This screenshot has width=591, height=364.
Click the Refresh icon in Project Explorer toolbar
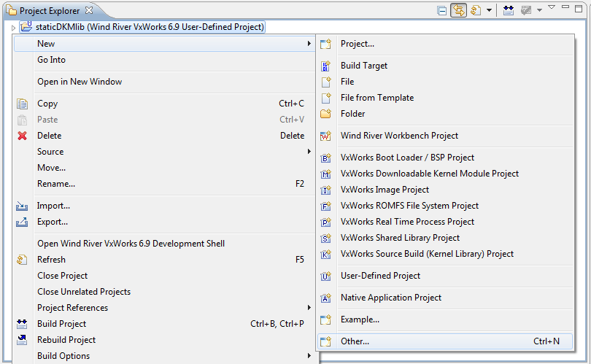click(476, 10)
